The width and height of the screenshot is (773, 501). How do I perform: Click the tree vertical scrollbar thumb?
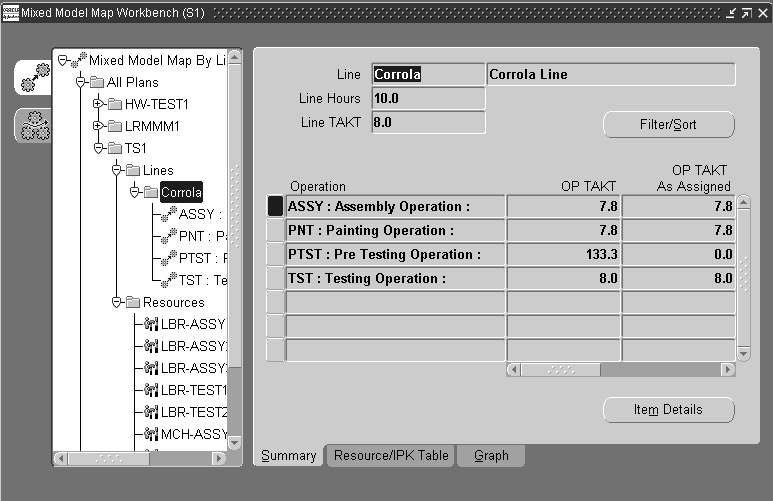(235, 215)
